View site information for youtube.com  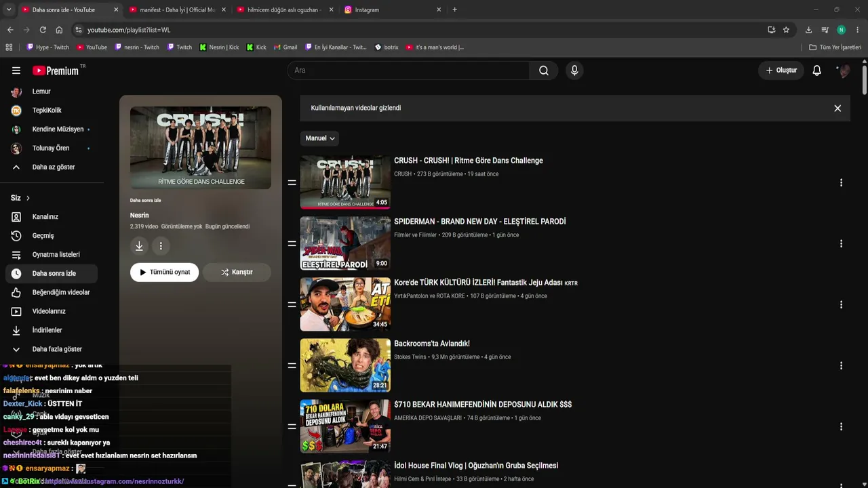pos(79,30)
